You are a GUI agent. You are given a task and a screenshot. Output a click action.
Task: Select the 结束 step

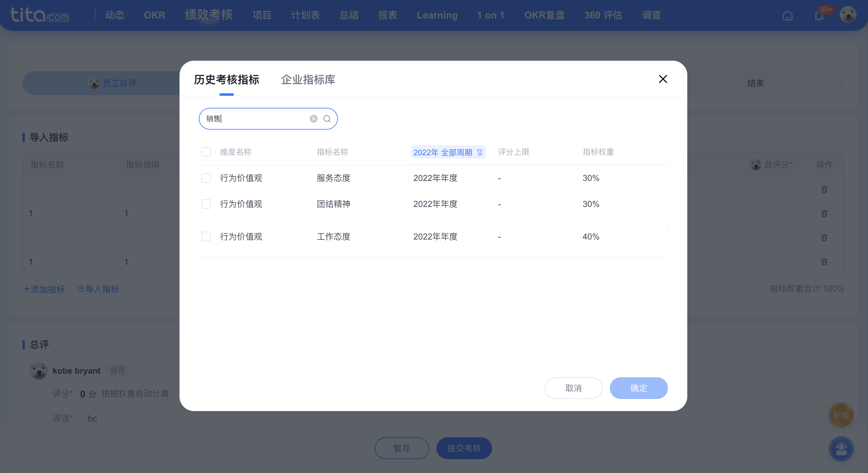click(756, 83)
